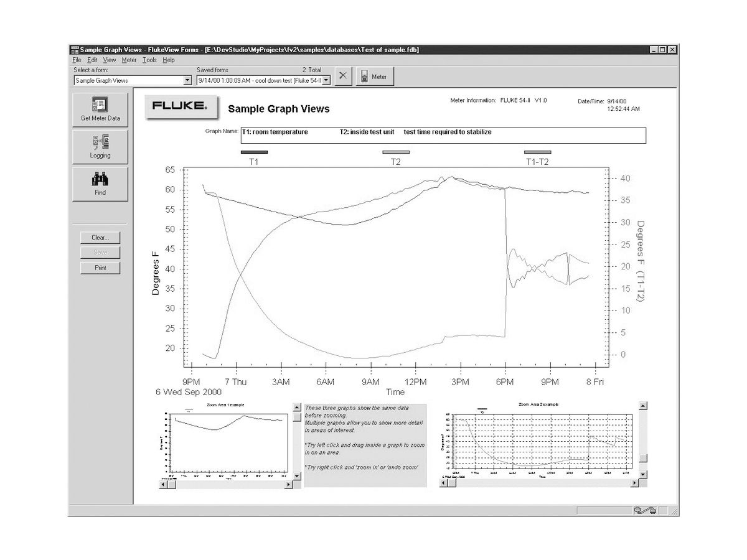Click the FlukeView app icon in title bar

click(74, 49)
